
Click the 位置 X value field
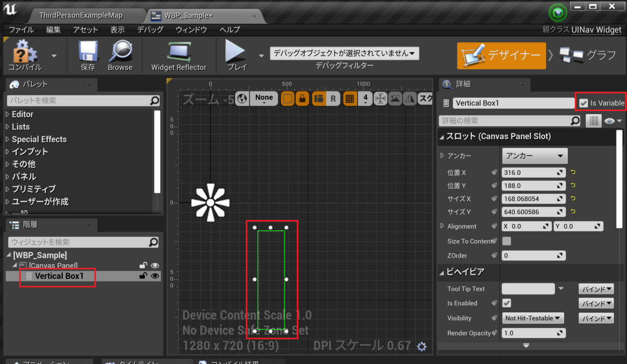pos(533,172)
